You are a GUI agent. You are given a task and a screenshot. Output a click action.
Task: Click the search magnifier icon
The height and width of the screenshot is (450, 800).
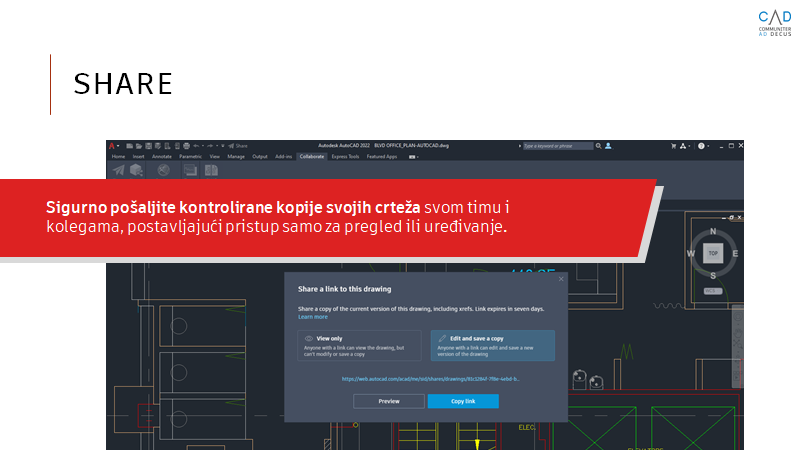[598, 146]
